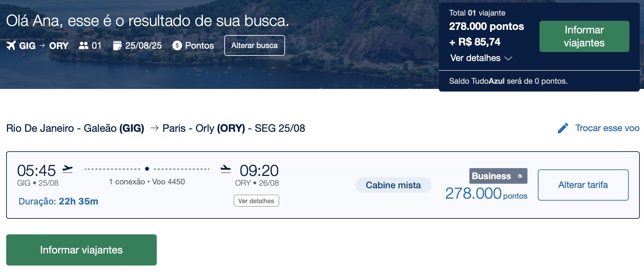Click the Cabine mista tag
Image resolution: width=644 pixels, height=272 pixels.
click(393, 185)
